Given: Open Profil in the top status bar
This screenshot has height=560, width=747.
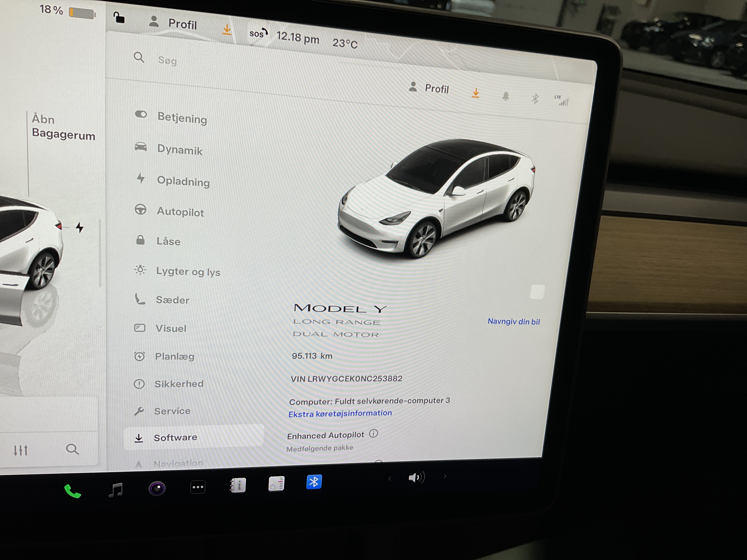Looking at the screenshot, I should point(173,23).
